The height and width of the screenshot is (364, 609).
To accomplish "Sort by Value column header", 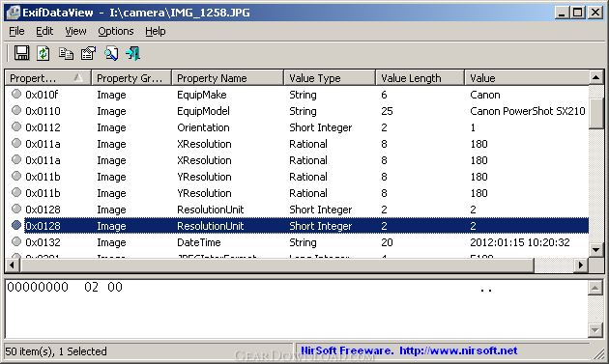I will pyautogui.click(x=527, y=78).
